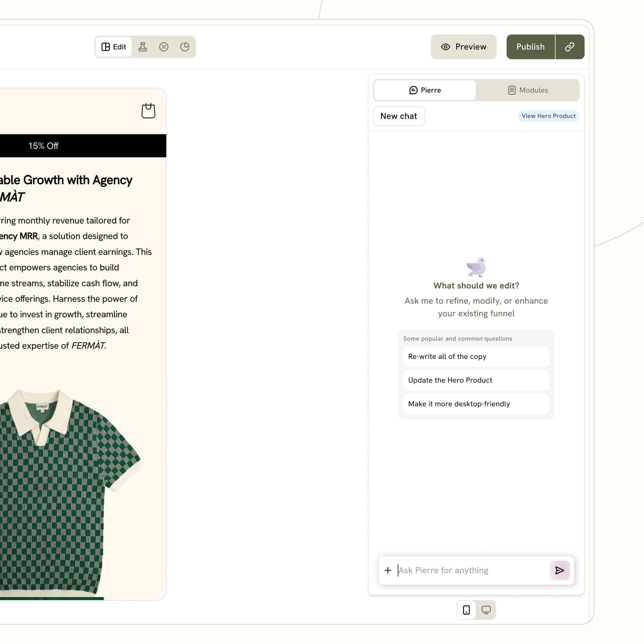Click the shopping bag cart icon
The image size is (644, 644).
click(x=148, y=111)
